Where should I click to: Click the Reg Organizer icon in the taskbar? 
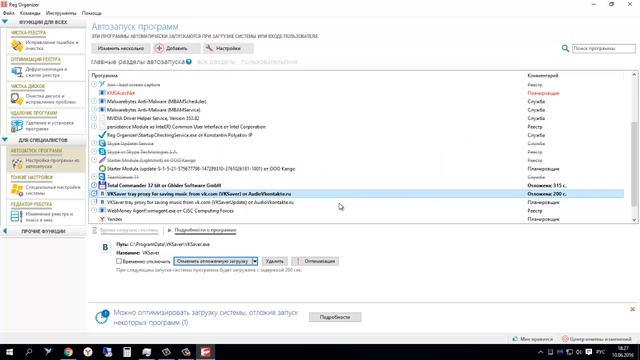205,352
